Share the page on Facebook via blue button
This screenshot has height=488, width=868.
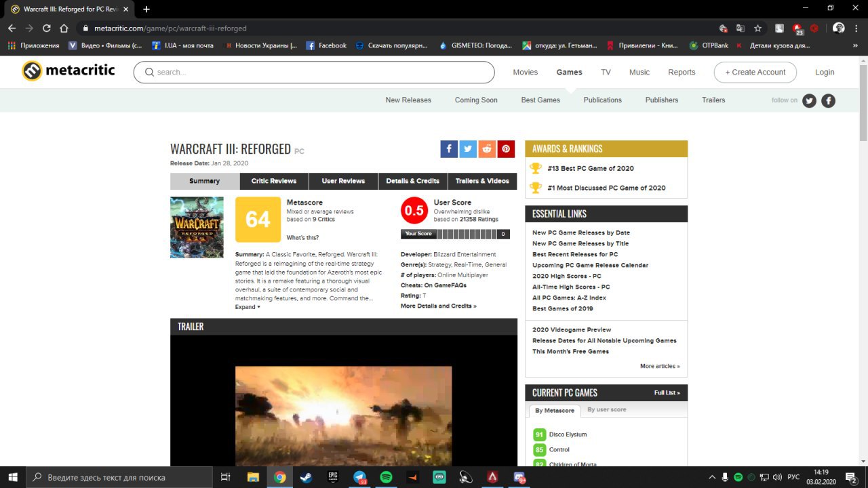tap(449, 149)
